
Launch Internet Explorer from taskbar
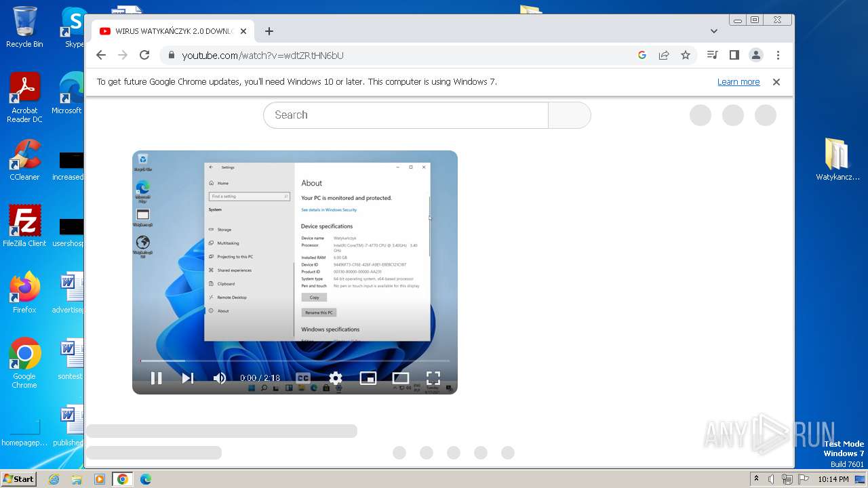[x=54, y=479]
